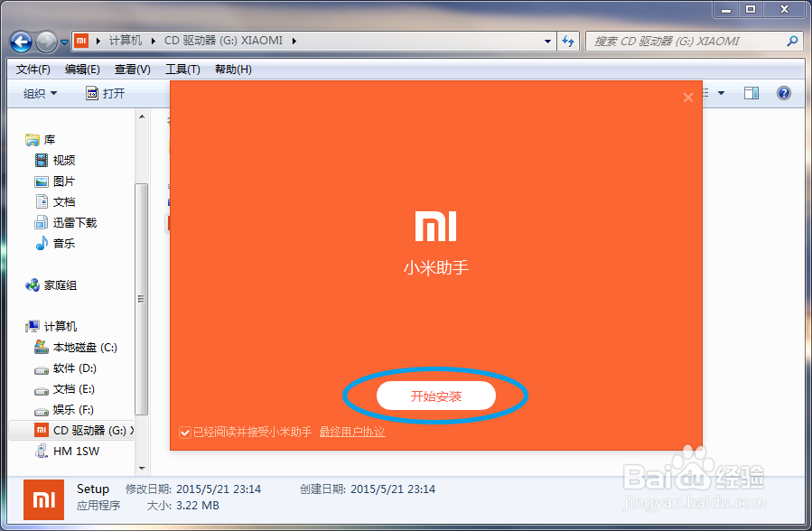The height and width of the screenshot is (531, 812).
Task: Select 视频 library in sidebar
Action: (64, 161)
